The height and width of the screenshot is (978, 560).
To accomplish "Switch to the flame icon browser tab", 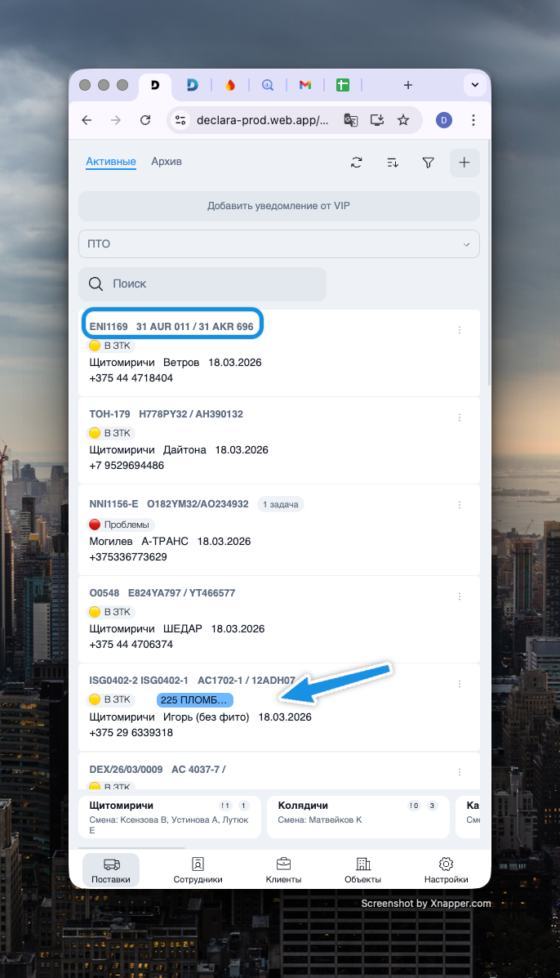I will click(230, 85).
